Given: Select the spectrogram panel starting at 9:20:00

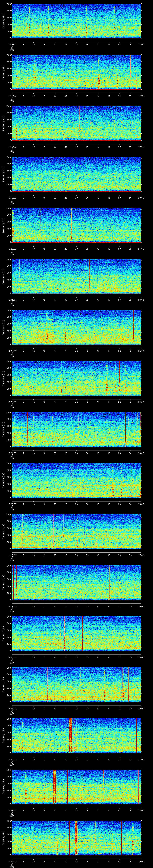Looking at the screenshot, I should pos(77,225).
